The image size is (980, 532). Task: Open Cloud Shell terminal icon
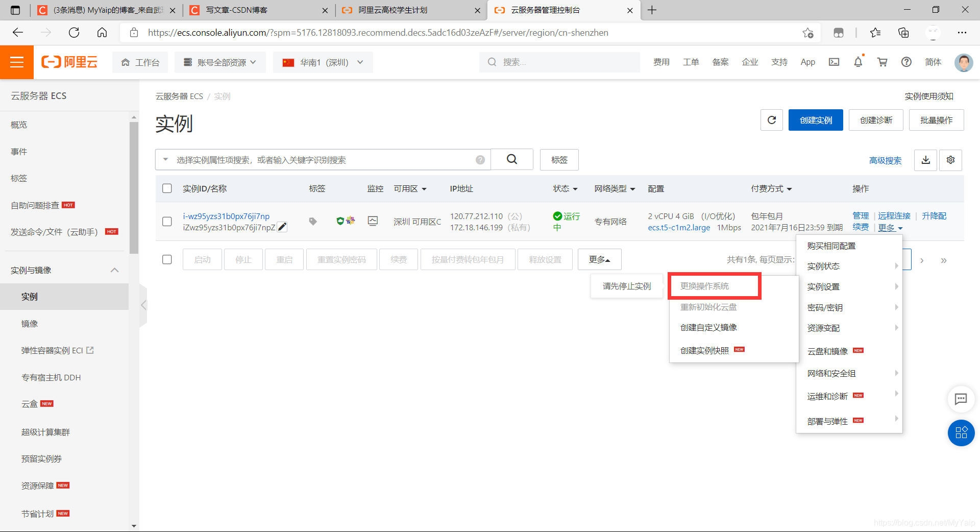(x=834, y=62)
